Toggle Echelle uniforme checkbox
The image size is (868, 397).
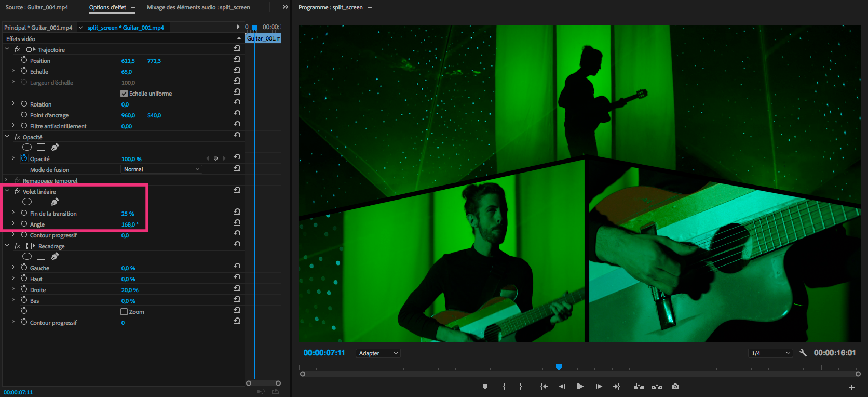[124, 94]
